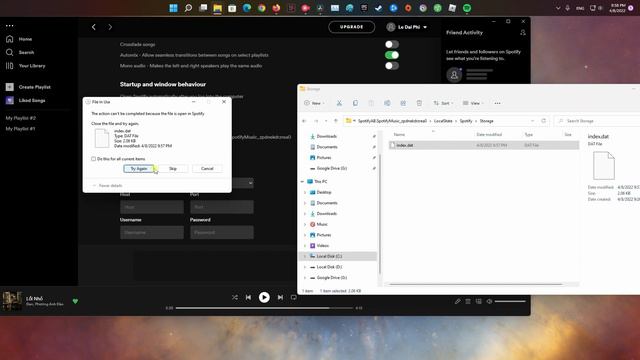The width and height of the screenshot is (640, 360).
Task: Skip to next track in Spotify
Action: pyautogui.click(x=280, y=298)
